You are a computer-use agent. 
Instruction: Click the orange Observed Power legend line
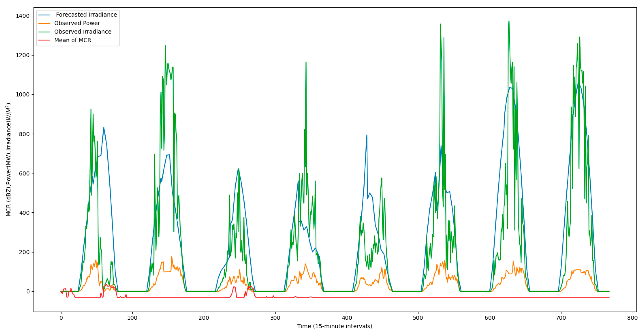coord(44,23)
